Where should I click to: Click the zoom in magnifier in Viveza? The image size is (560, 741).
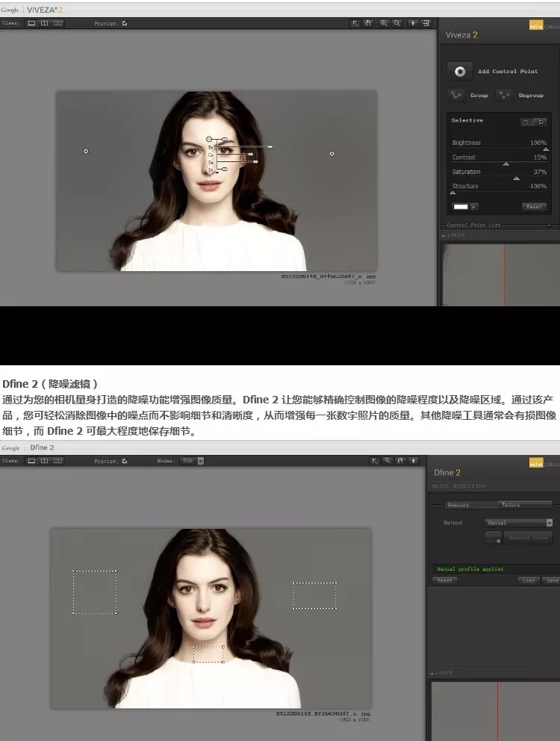(x=384, y=23)
